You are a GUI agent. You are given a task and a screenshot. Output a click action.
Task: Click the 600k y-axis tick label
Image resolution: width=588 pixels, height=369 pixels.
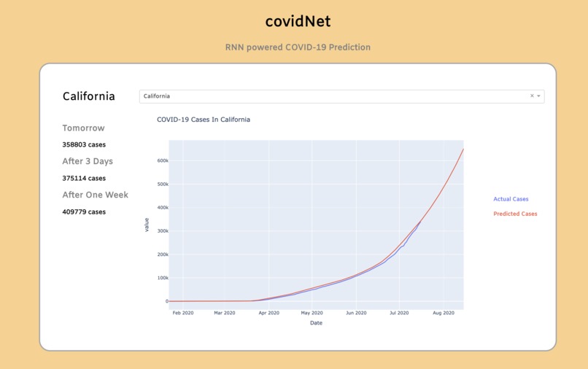163,160
